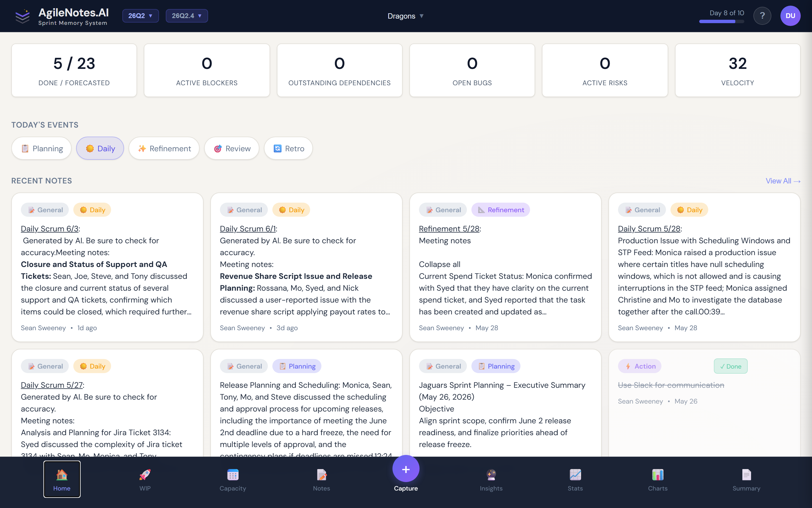This screenshot has height=508, width=812.
Task: Click the Day 8 of 10 progress bar
Action: point(721,21)
